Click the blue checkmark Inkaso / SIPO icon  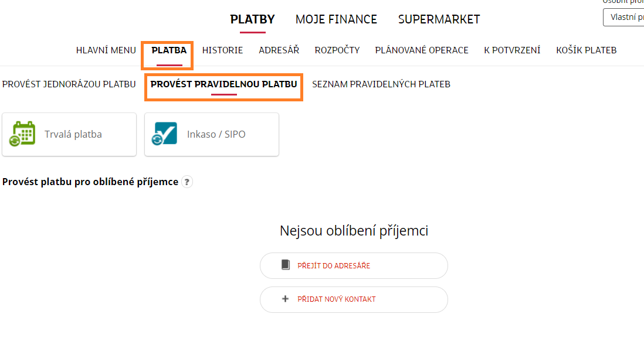click(x=164, y=134)
